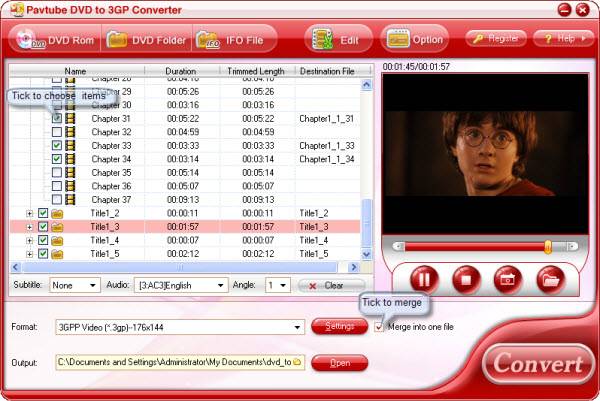Uncheck the Chapter 34 checkbox

pos(57,159)
